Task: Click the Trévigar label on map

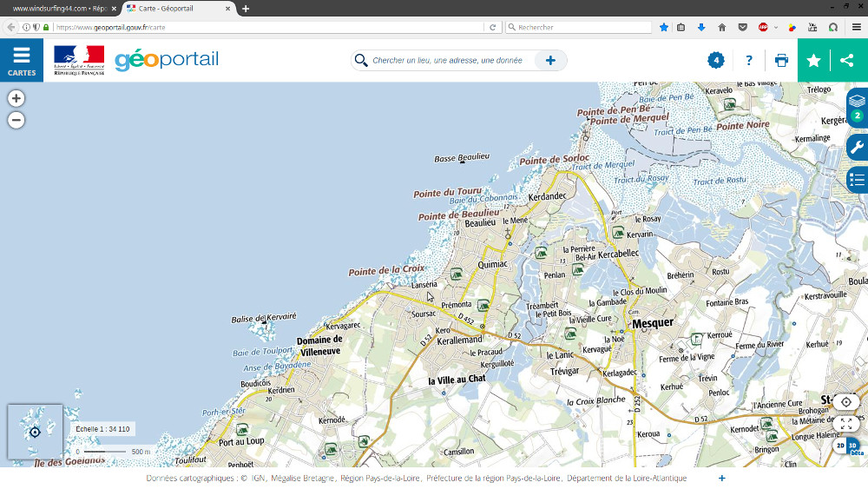Action: point(565,371)
